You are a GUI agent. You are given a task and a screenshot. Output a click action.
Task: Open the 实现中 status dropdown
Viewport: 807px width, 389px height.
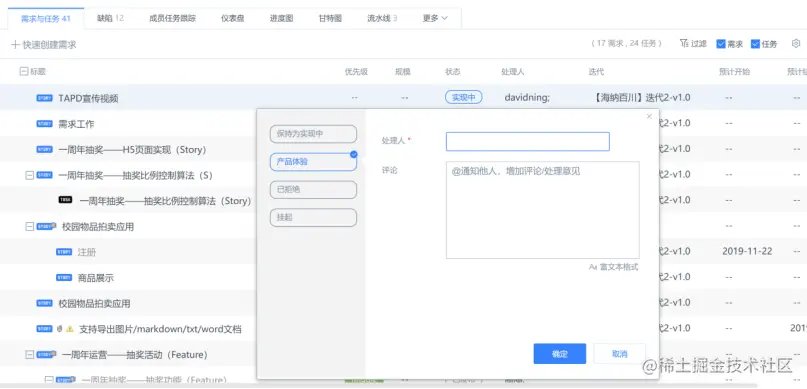coord(463,97)
